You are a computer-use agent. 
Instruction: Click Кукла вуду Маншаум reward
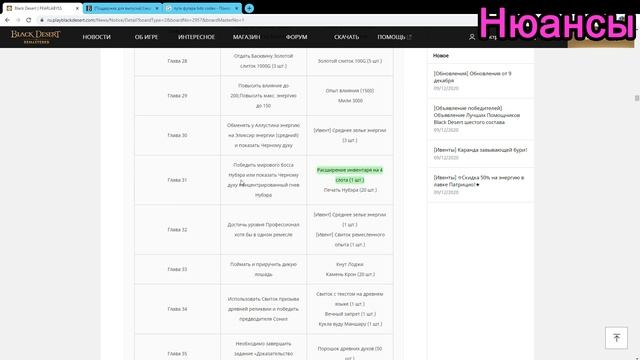[x=350, y=324]
